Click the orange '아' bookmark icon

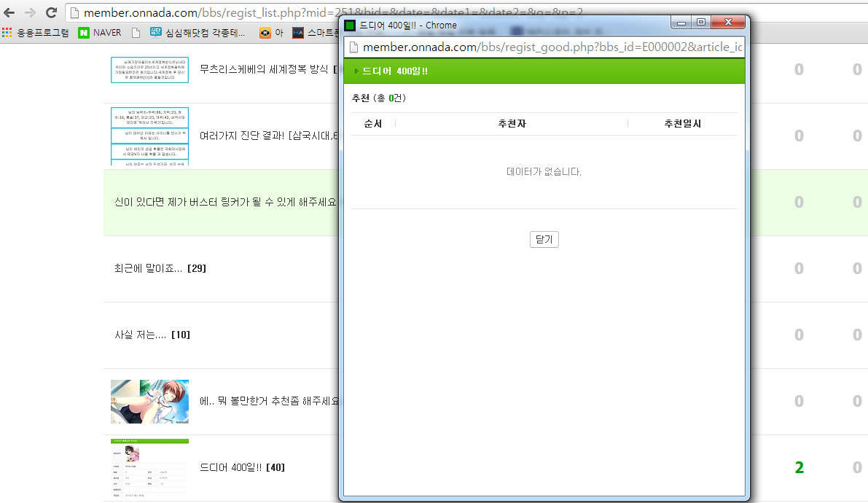[x=265, y=33]
